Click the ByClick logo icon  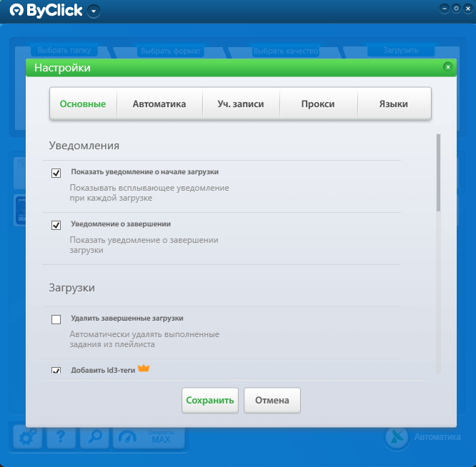click(x=16, y=10)
